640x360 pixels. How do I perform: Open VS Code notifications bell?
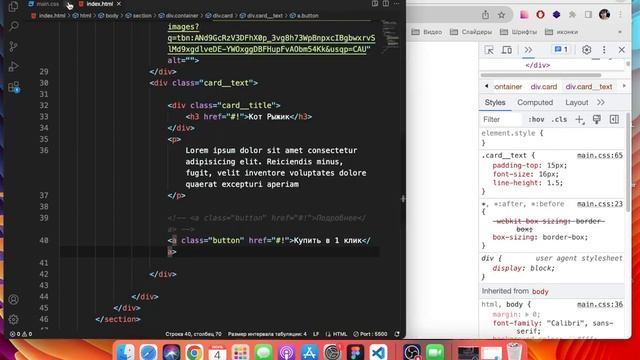pyautogui.click(x=397, y=334)
